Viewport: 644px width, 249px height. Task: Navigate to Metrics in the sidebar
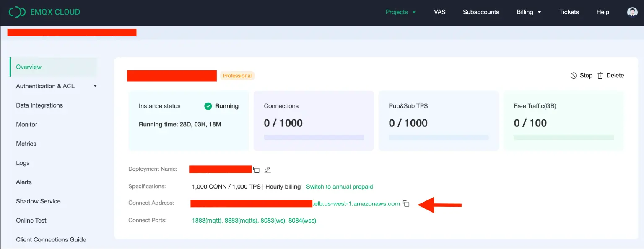pos(26,144)
